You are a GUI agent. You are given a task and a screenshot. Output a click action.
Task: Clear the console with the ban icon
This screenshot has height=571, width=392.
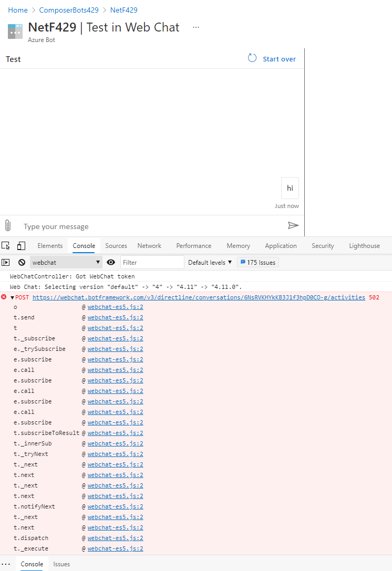point(22,262)
